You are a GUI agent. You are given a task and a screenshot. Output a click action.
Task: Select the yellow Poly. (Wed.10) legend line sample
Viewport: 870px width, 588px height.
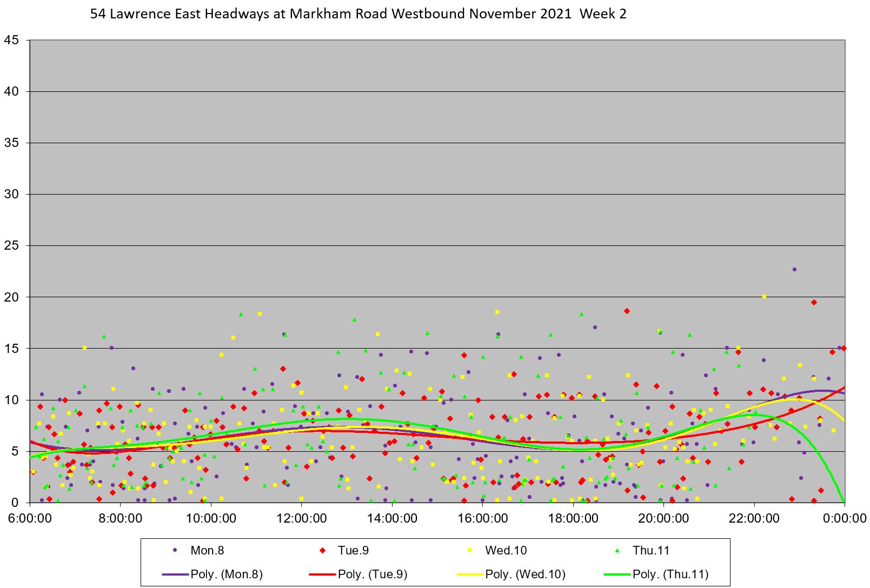469,574
